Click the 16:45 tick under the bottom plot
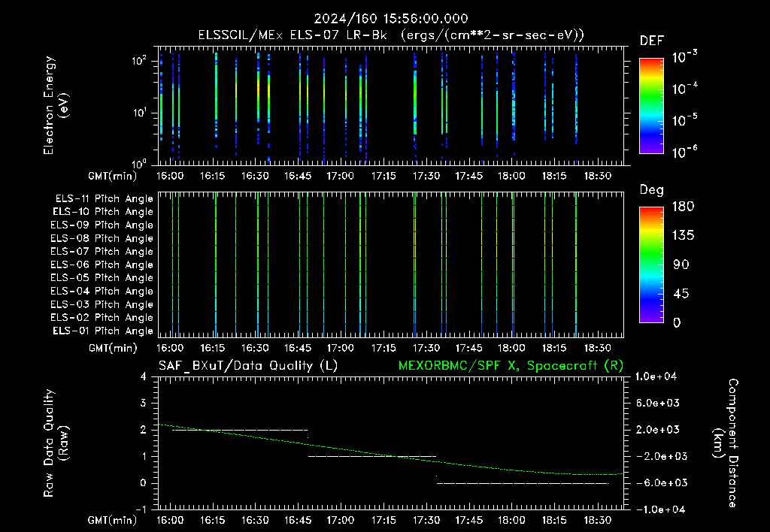This screenshot has height=532, width=770. 298,520
